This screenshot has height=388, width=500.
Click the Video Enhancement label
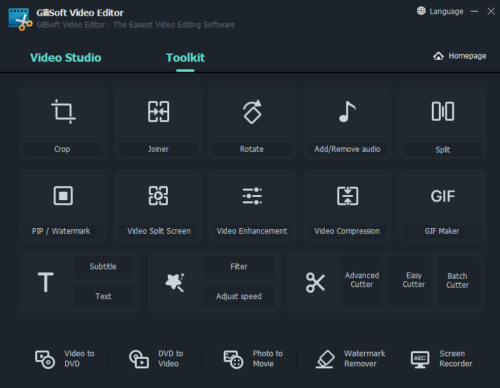[x=252, y=231]
